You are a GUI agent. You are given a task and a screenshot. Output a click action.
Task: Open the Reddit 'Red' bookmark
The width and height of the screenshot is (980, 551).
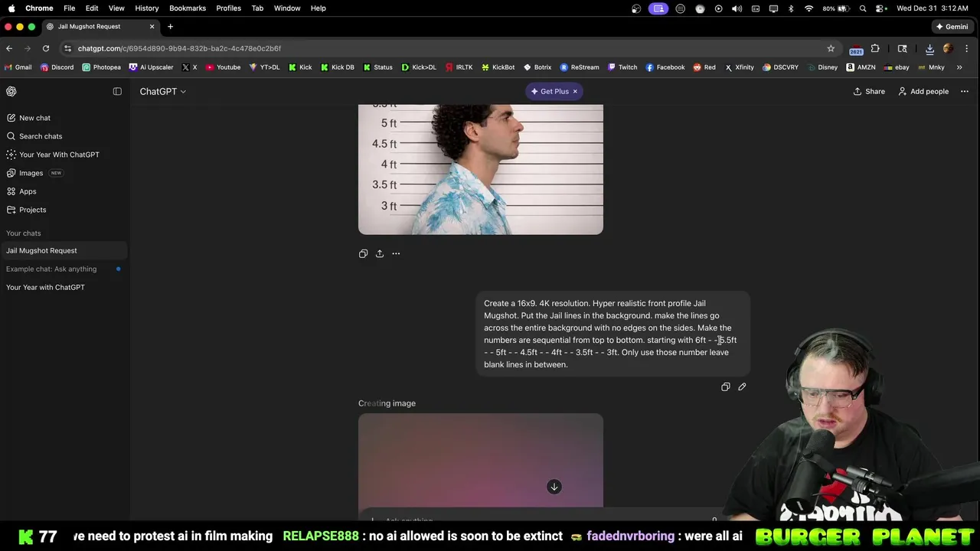point(704,67)
